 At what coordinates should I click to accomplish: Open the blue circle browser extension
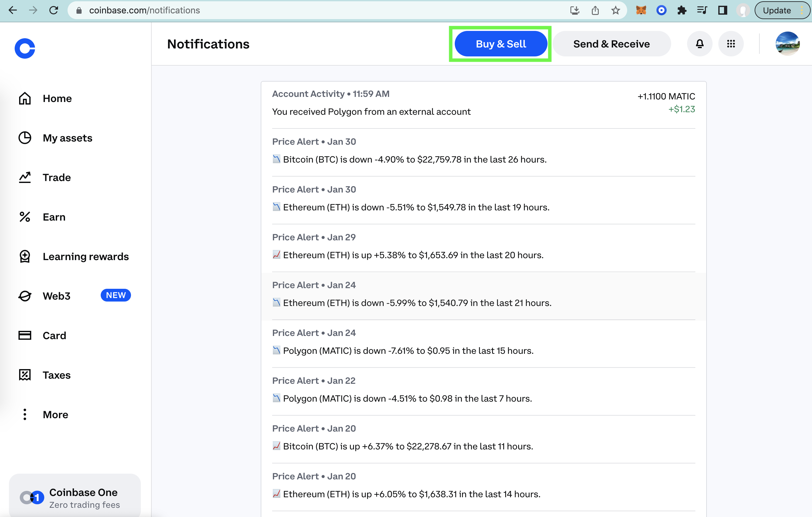click(x=661, y=11)
